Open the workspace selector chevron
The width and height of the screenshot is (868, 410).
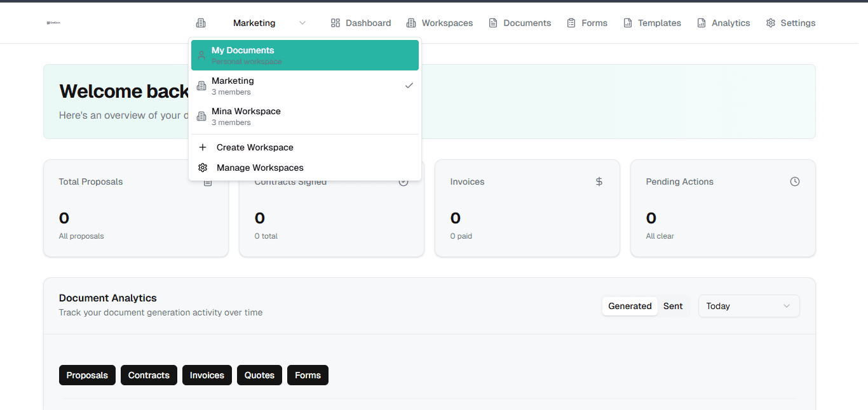302,22
